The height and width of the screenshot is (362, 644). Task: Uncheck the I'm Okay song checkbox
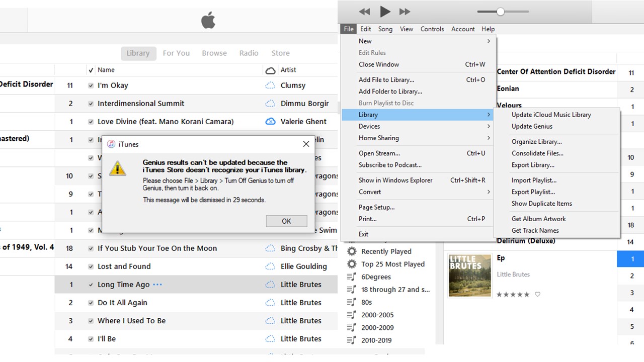coord(91,85)
